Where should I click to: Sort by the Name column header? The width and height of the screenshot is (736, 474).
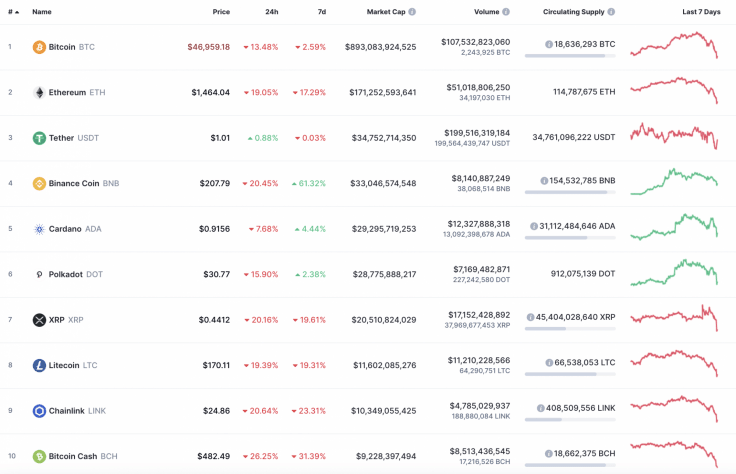42,12
